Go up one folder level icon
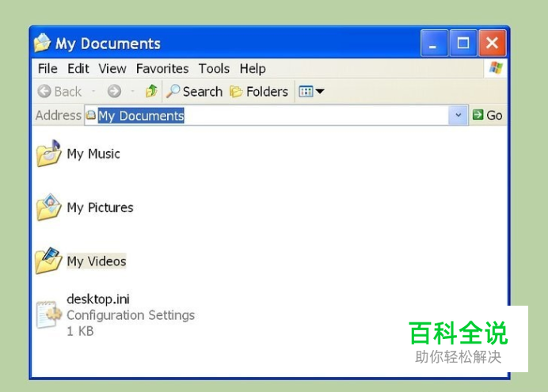 click(151, 91)
